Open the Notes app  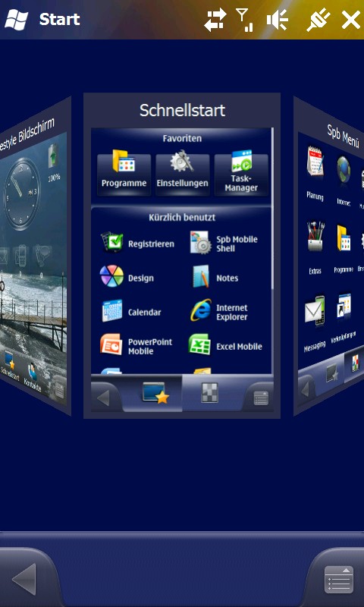[x=214, y=277]
